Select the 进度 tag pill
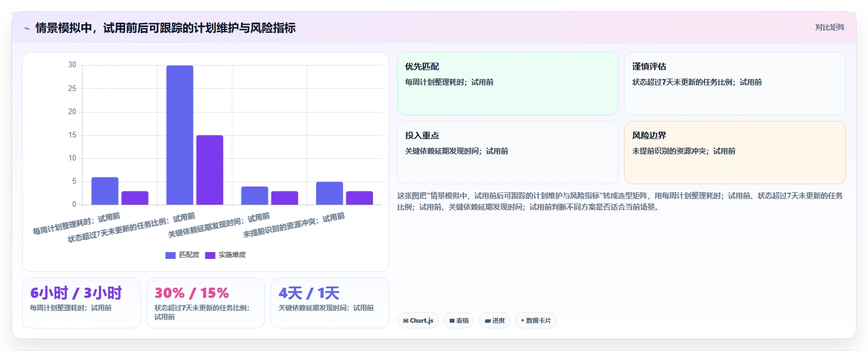Screen dimensions: 868x351 click(x=495, y=320)
